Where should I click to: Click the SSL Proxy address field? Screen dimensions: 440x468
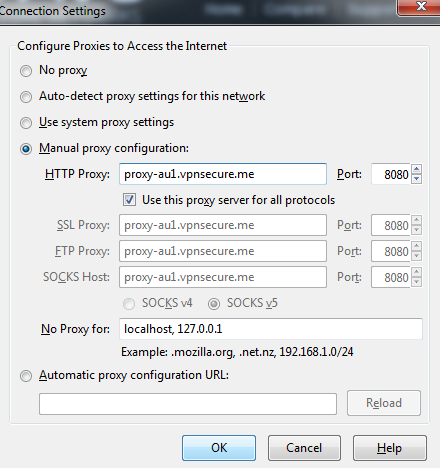[223, 225]
